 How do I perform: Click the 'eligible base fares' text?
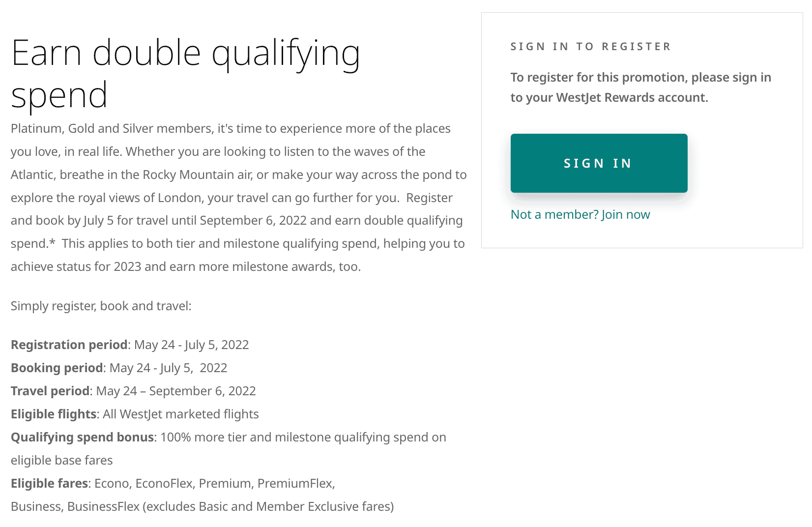click(61, 460)
